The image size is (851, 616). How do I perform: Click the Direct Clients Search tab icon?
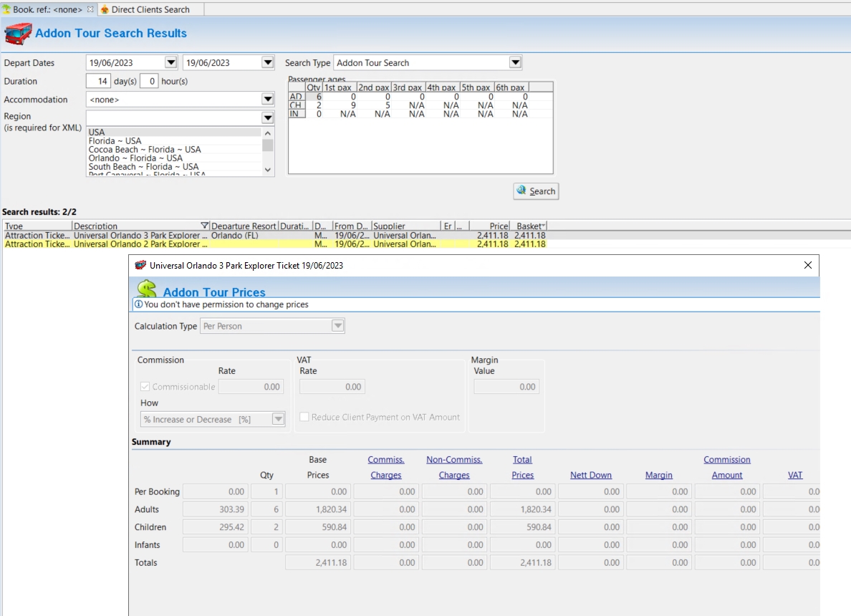105,9
